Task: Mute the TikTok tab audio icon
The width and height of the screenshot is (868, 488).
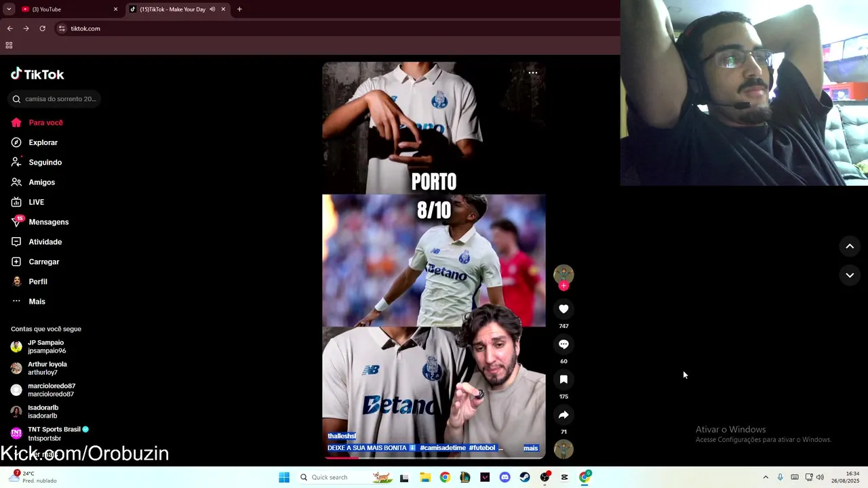Action: [x=212, y=9]
